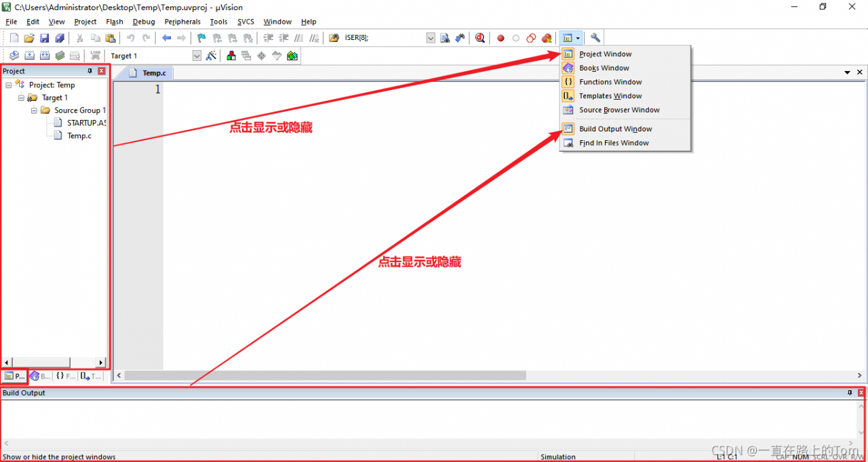Click the Cut scissors icon

[x=80, y=38]
